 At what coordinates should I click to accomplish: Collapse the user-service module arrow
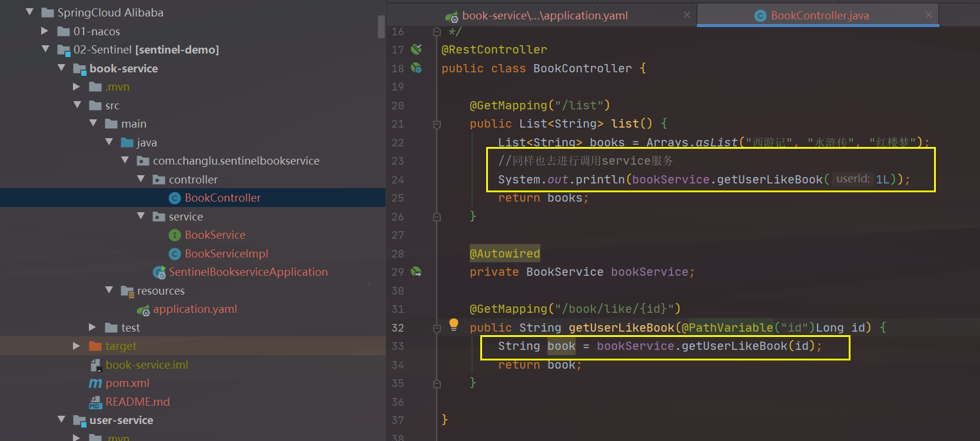pyautogui.click(x=61, y=420)
